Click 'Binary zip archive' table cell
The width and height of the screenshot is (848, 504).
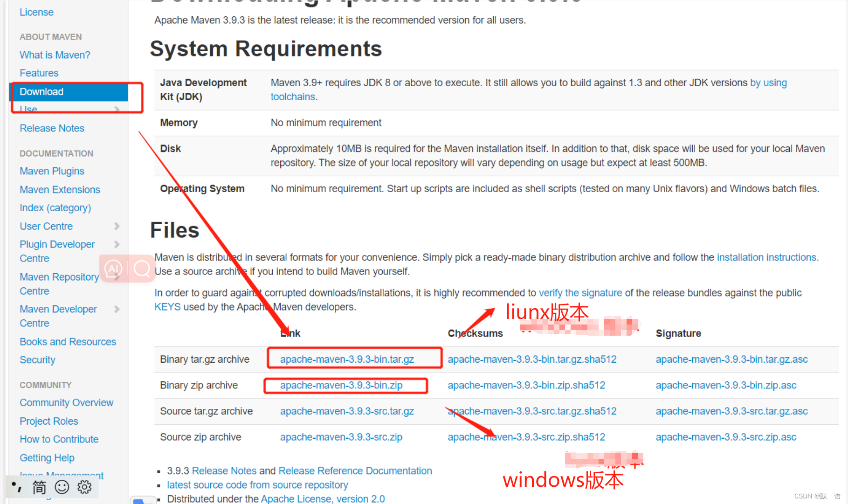click(199, 385)
